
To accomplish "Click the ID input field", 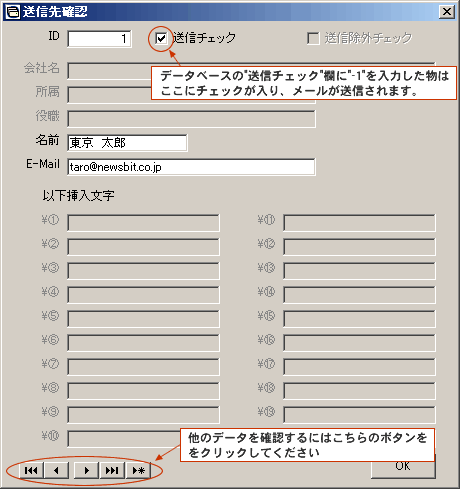I will [x=99, y=39].
